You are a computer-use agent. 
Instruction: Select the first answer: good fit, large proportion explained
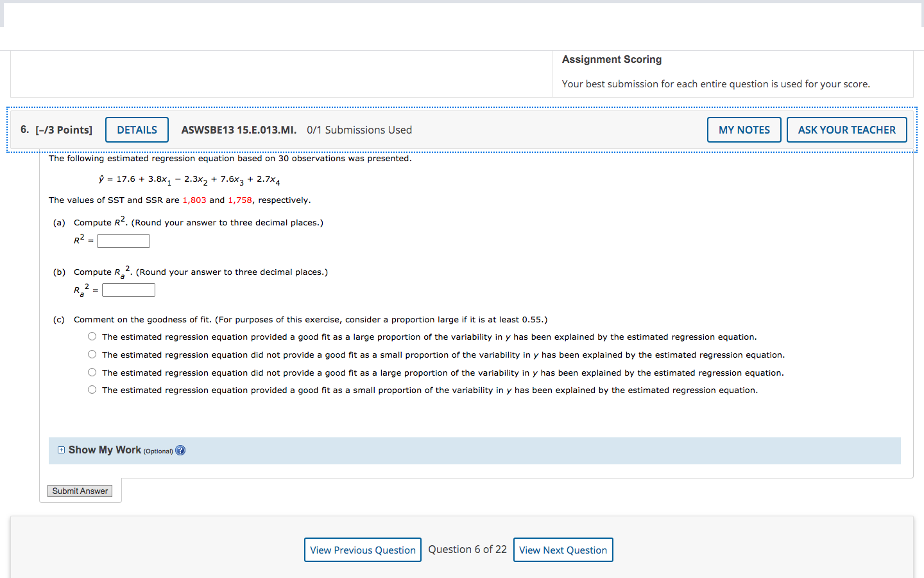coord(92,336)
